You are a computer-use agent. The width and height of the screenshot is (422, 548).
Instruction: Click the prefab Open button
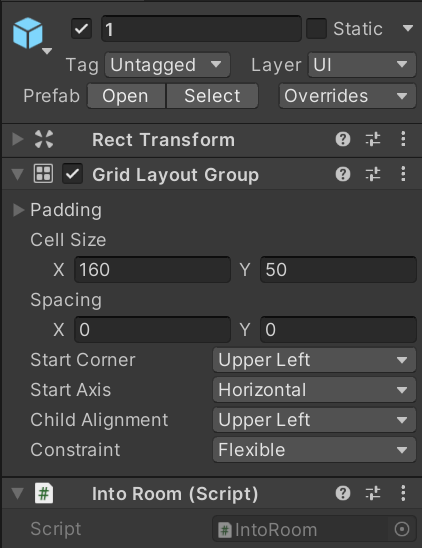pyautogui.click(x=126, y=96)
